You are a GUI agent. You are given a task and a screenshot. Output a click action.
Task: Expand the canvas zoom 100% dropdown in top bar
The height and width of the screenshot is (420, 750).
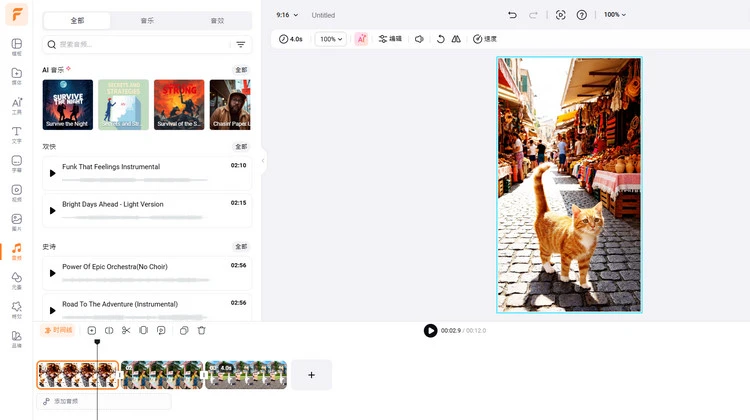[x=614, y=15]
